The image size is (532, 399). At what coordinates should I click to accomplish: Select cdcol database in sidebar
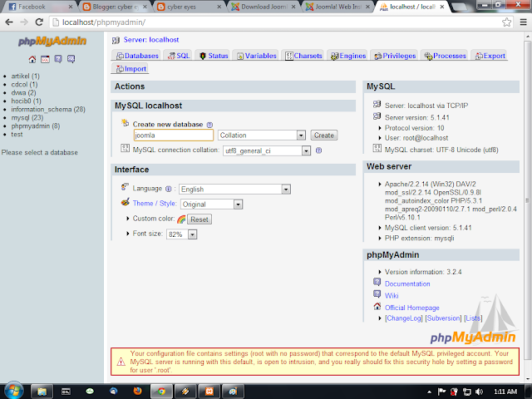pyautogui.click(x=24, y=84)
